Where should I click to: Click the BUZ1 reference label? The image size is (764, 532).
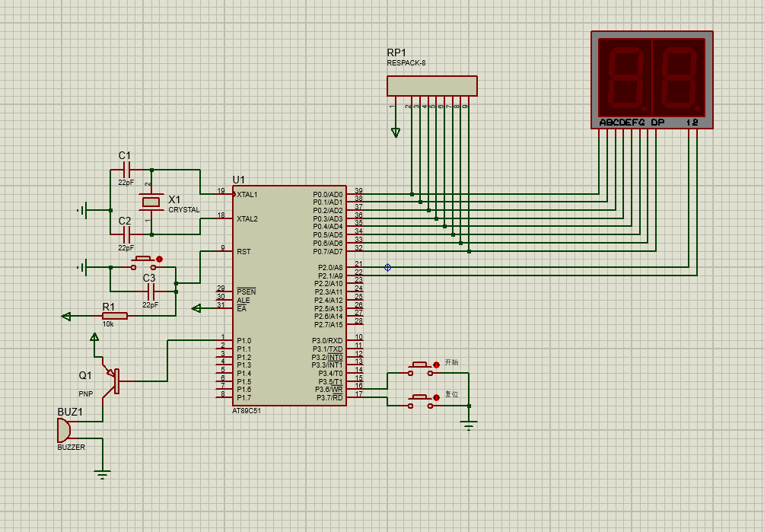70,413
